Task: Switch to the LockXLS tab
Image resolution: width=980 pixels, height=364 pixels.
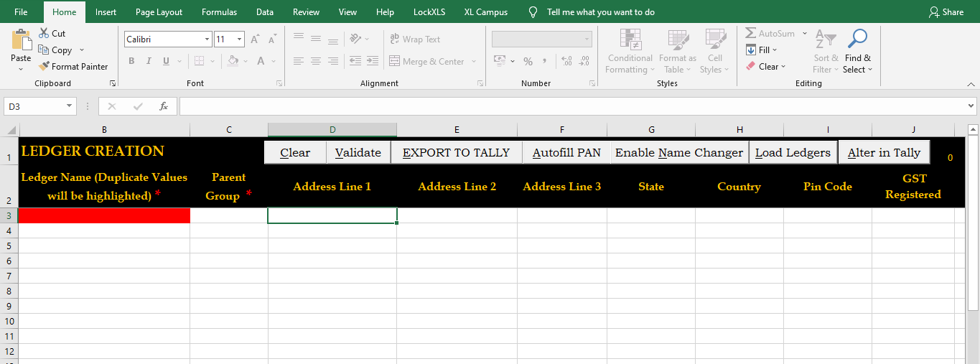Action: 429,11
